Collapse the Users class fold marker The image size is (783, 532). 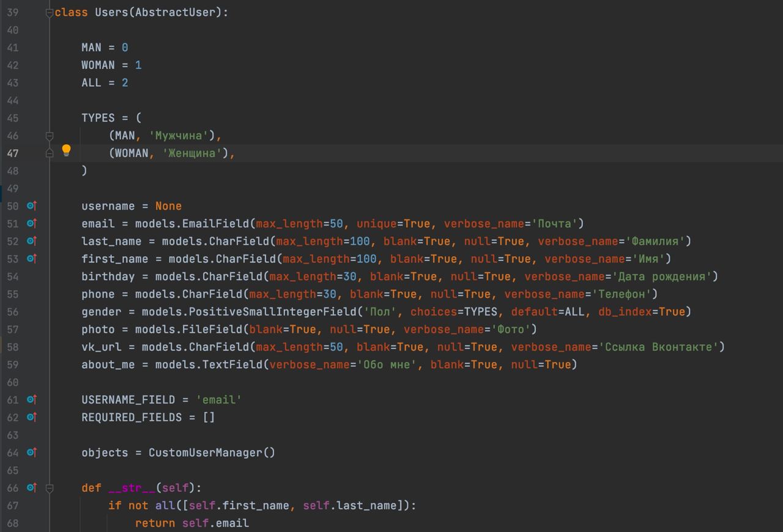coord(50,12)
